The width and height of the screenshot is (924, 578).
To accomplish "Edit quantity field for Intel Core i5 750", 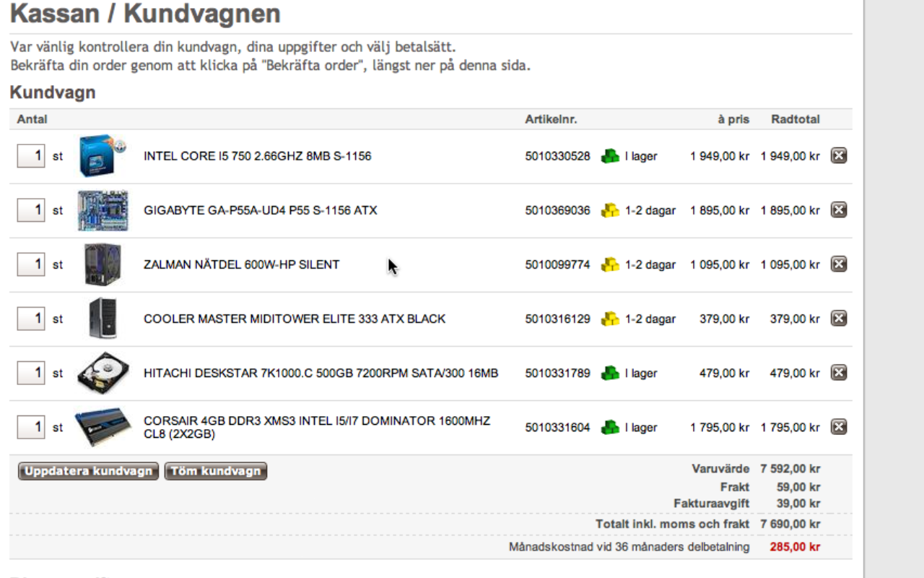I will click(31, 155).
